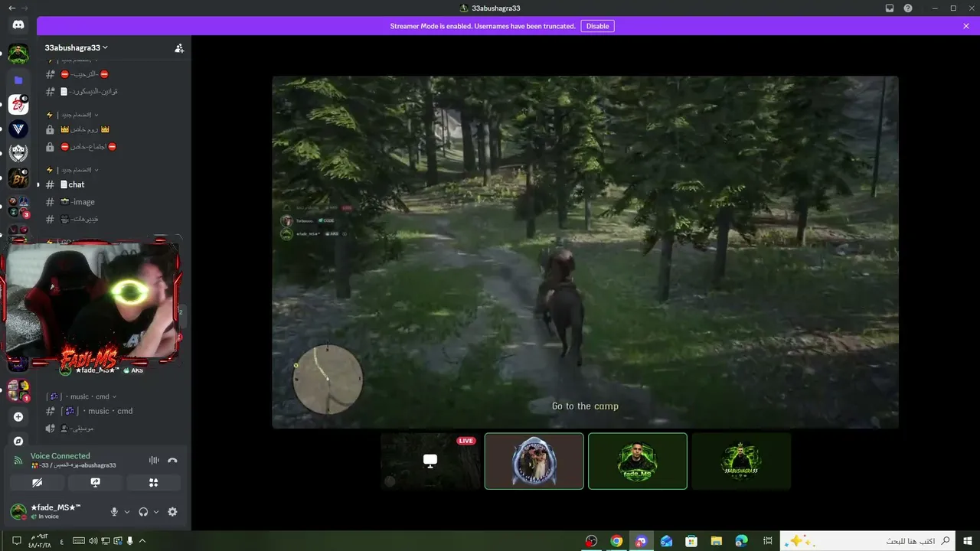Open the shield-crest server icon
This screenshot has width=980, height=551.
click(x=18, y=153)
